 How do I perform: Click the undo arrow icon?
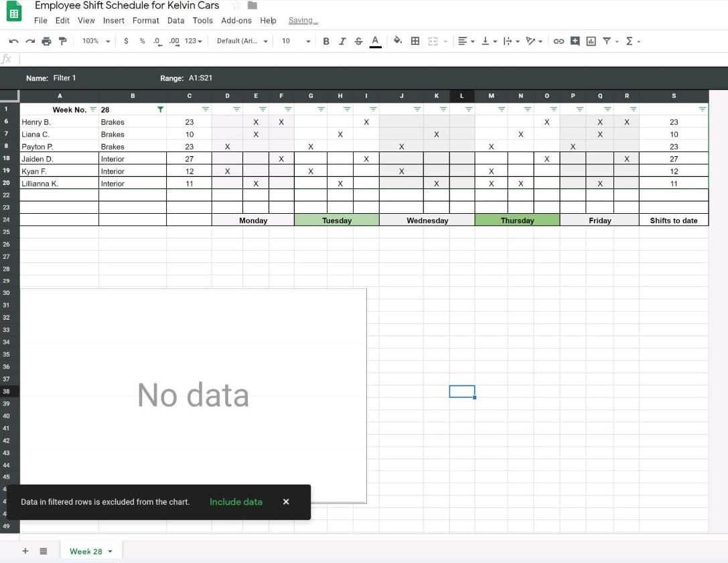pyautogui.click(x=13, y=41)
